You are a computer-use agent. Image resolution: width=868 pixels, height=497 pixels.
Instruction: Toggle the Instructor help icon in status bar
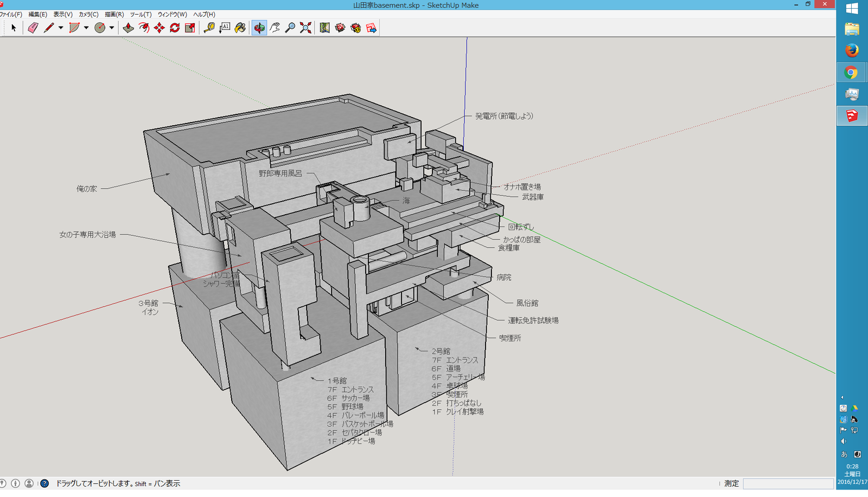pyautogui.click(x=44, y=483)
